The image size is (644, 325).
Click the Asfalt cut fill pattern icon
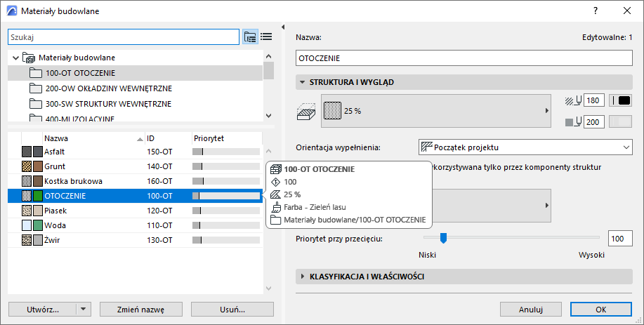27,151
